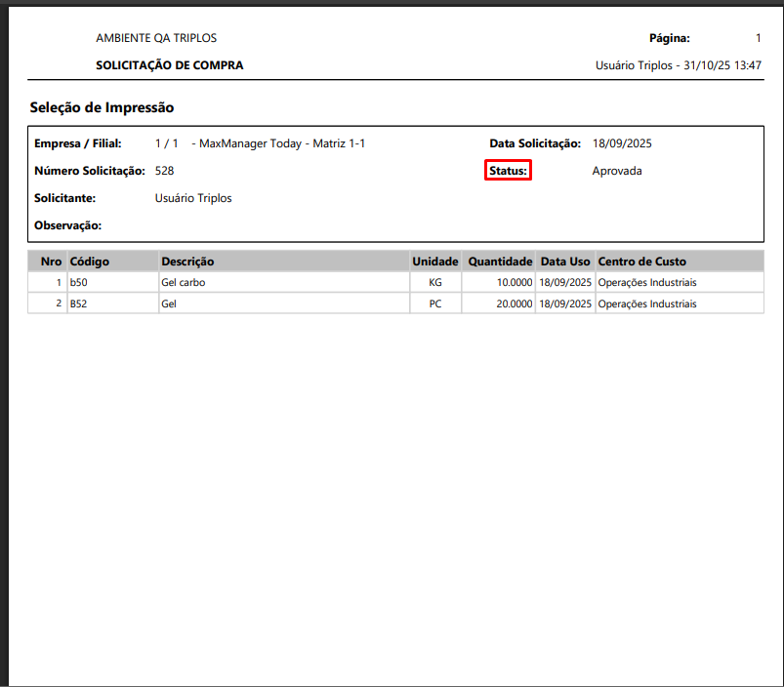Click the AMBIENTE QA TRIPLOS header text
The height and width of the screenshot is (687, 784).
(x=156, y=38)
